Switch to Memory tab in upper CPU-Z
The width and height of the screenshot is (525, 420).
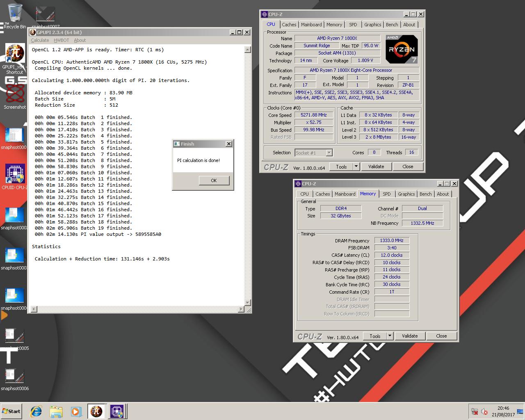[334, 25]
